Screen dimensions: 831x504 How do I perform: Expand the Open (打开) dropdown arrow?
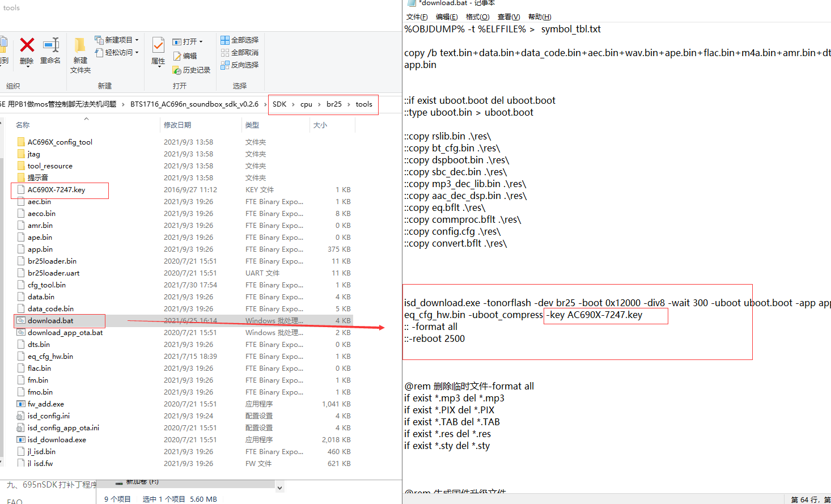tap(201, 41)
